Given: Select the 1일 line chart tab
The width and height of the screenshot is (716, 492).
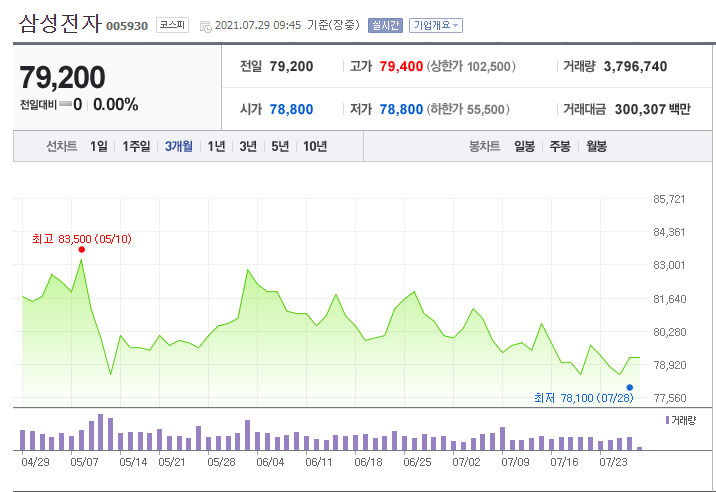Looking at the screenshot, I should click(99, 146).
